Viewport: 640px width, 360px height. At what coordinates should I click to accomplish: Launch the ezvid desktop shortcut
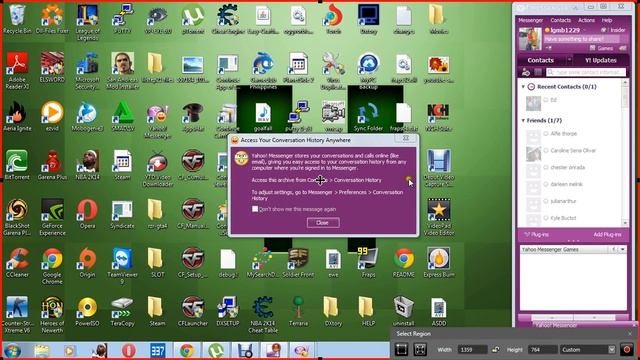point(52,116)
